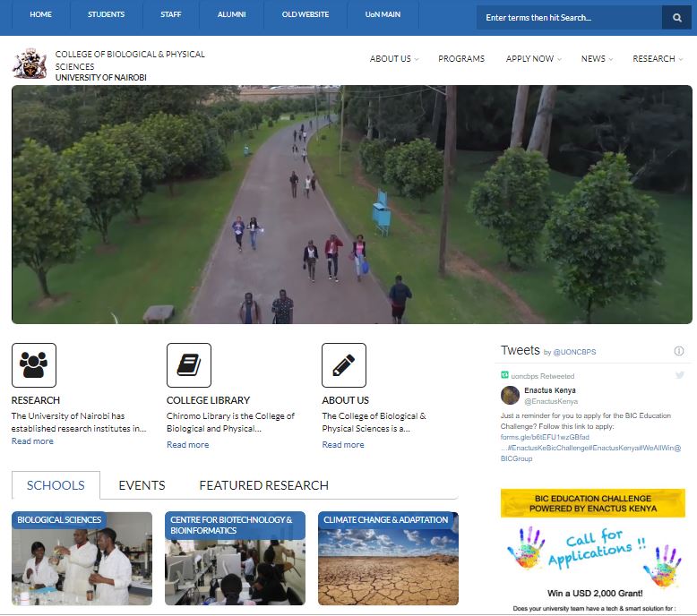The width and height of the screenshot is (697, 616).
Task: Expand the NEWS dropdown menu
Action: coord(597,59)
